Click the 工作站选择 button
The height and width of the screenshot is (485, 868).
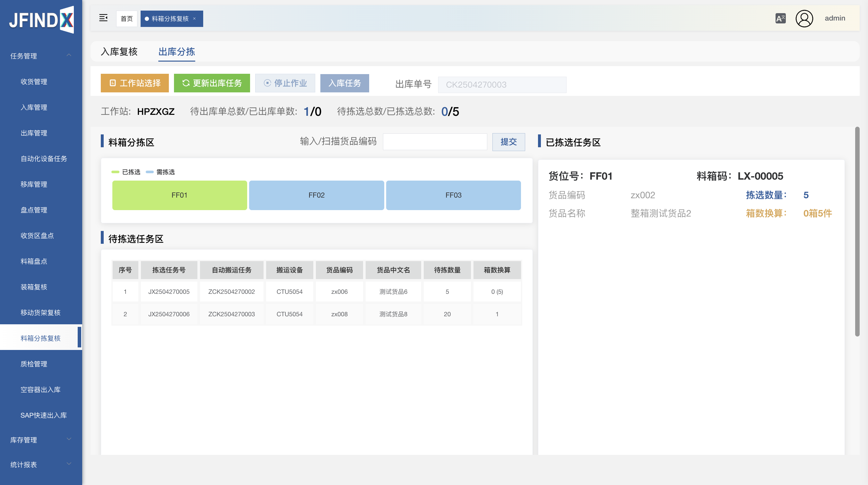[135, 83]
